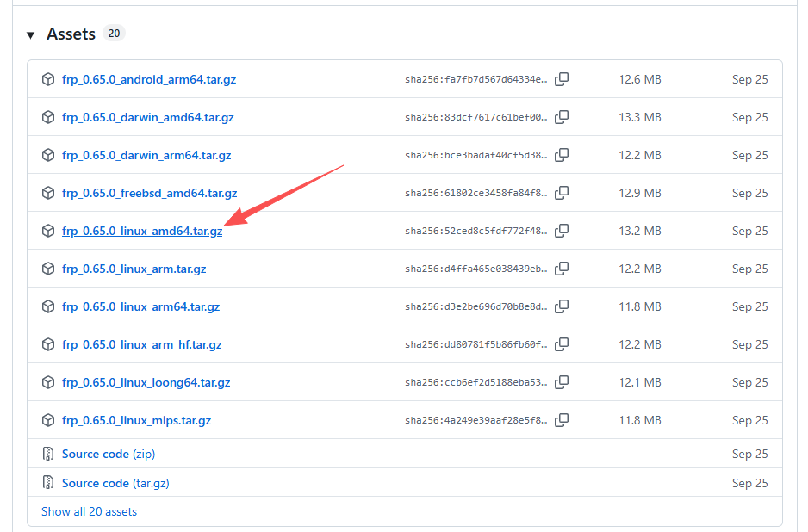
Task: Open frp_0.65.0_linux_arm.tar.gz download link
Action: pos(134,269)
